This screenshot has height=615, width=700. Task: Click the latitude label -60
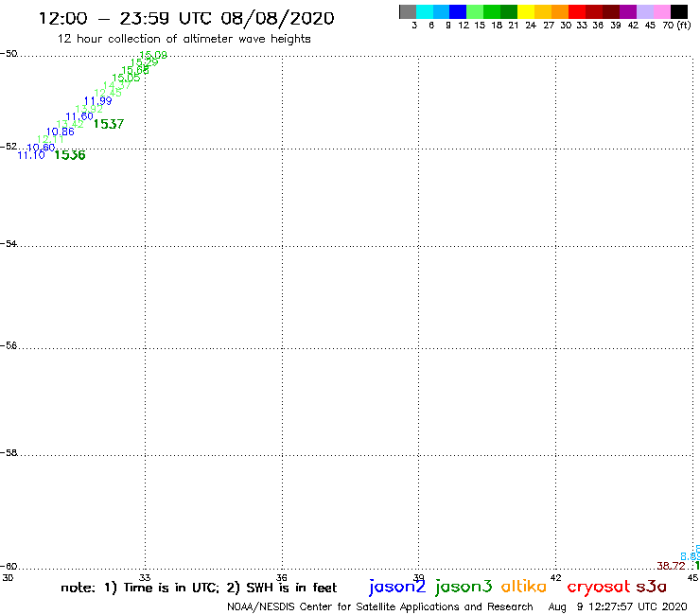(9, 567)
